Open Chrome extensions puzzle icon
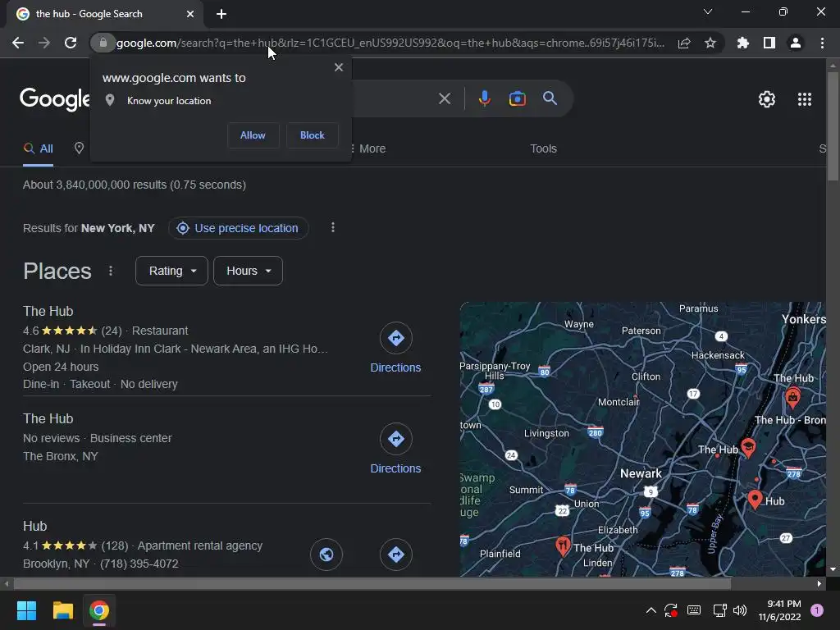 [x=743, y=43]
